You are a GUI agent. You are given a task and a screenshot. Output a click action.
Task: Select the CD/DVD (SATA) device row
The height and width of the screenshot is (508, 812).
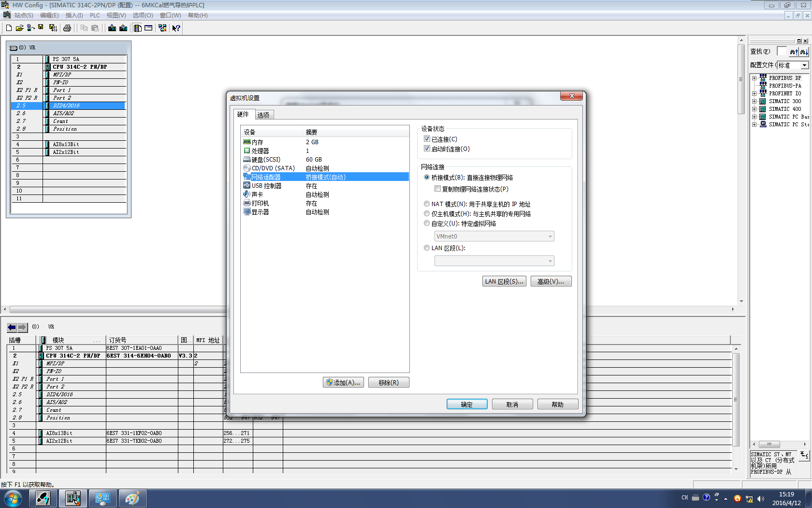click(325, 168)
